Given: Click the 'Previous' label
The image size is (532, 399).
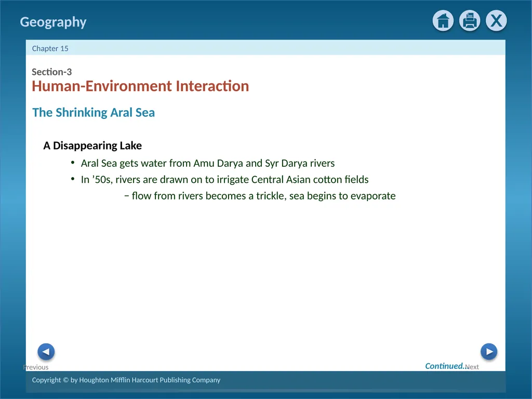Looking at the screenshot, I should 36,367.
